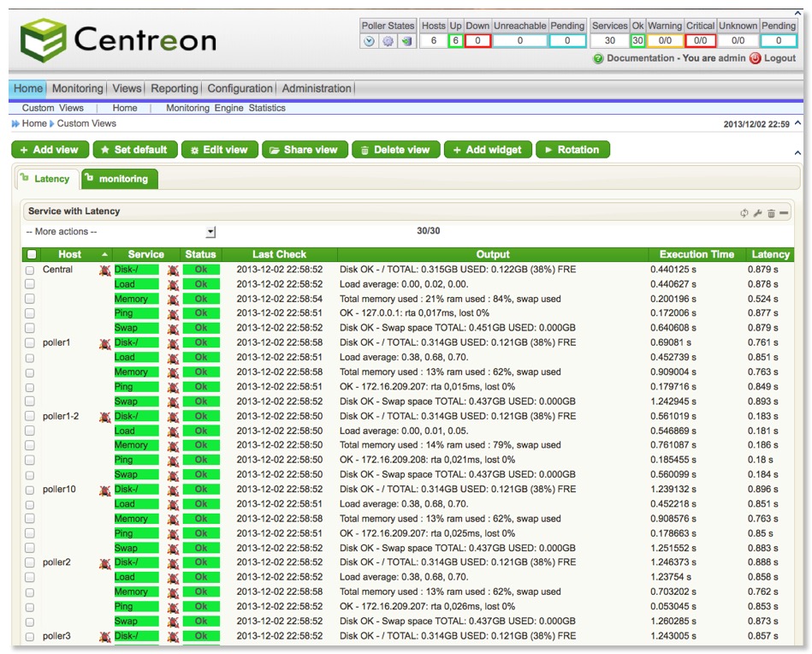The image size is (812, 654).
Task: Click the Add widget button
Action: 487,150
